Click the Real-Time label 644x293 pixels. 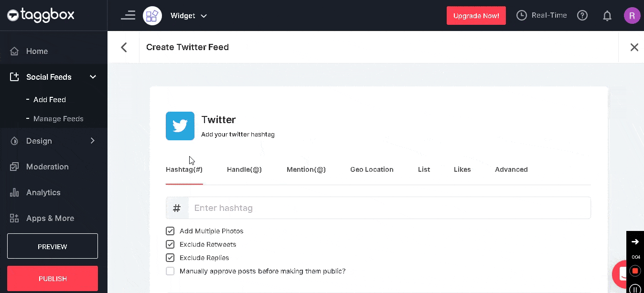(x=549, y=15)
